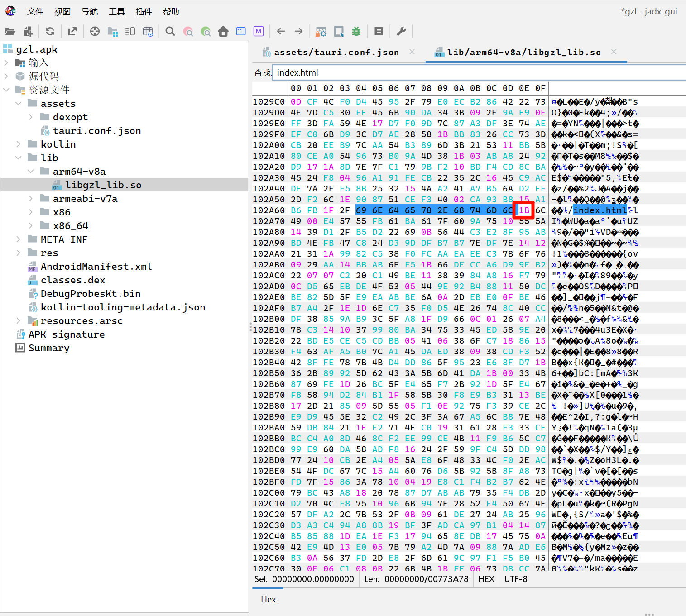686x616 pixels.
Task: Switch to assets/tauri.conf.json tab
Action: click(x=336, y=53)
